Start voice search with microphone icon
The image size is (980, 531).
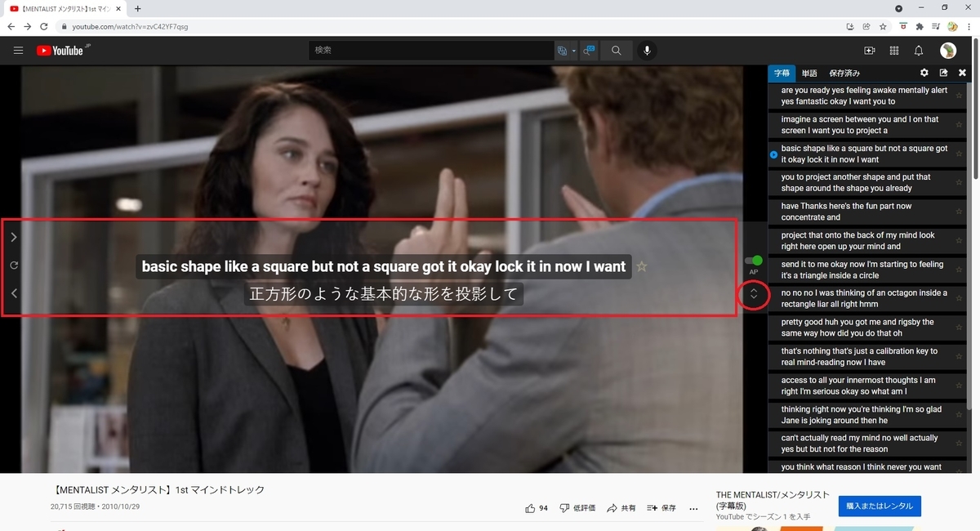pyautogui.click(x=647, y=51)
